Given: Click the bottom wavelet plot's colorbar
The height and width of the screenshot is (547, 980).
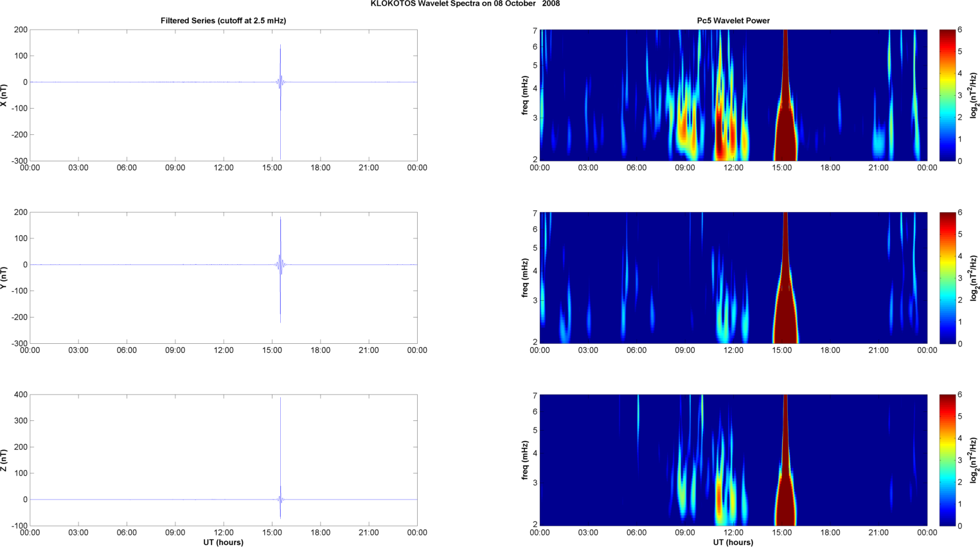Looking at the screenshot, I should click(x=947, y=460).
